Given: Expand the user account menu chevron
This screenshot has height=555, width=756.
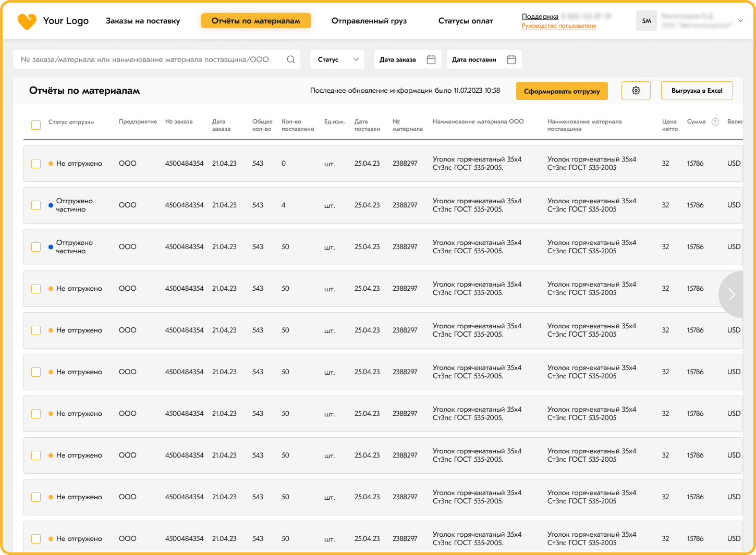Looking at the screenshot, I should pyautogui.click(x=740, y=21).
